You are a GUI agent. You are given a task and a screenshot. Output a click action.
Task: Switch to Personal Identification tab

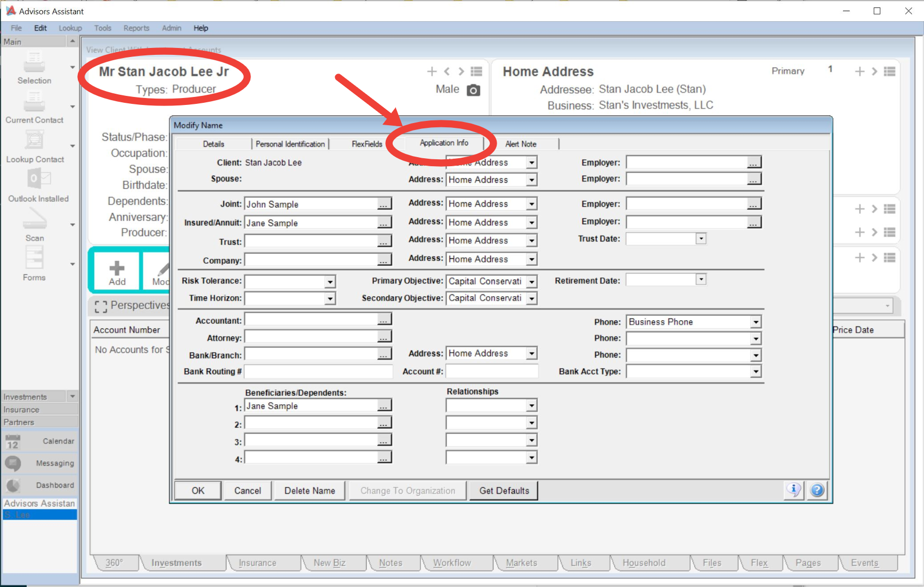[x=290, y=144]
